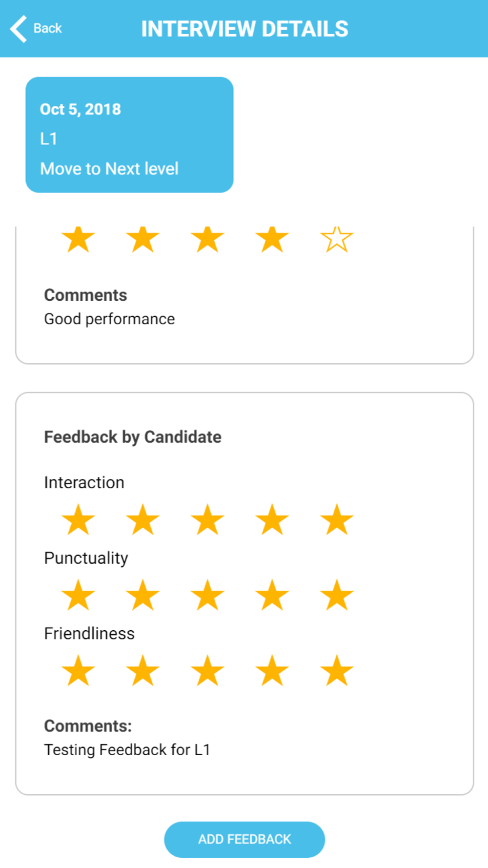Tap third star under Friendliness
Image resolution: width=488 pixels, height=868 pixels.
(207, 671)
